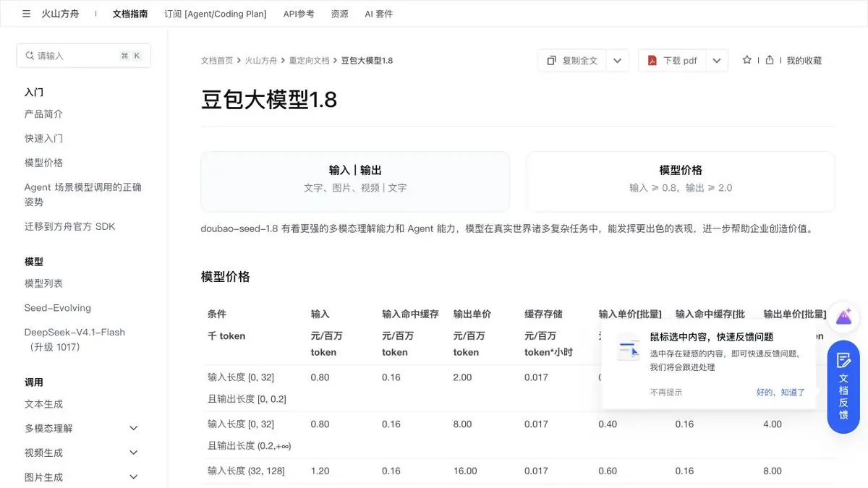This screenshot has width=868, height=488.
Task: Open 模型列表 in the sidebar
Action: coord(44,283)
